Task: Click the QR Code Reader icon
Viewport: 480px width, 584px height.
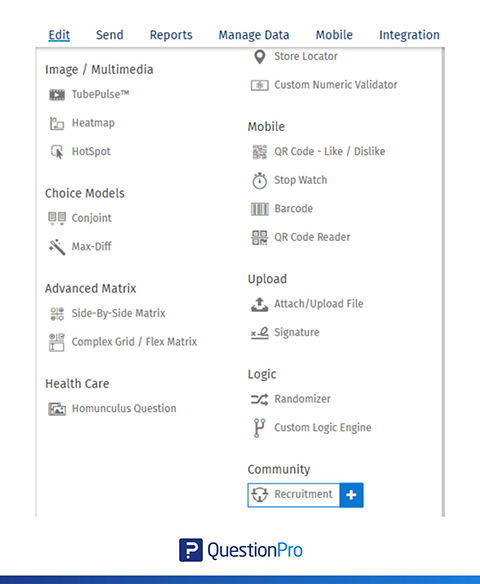Action: pyautogui.click(x=260, y=238)
